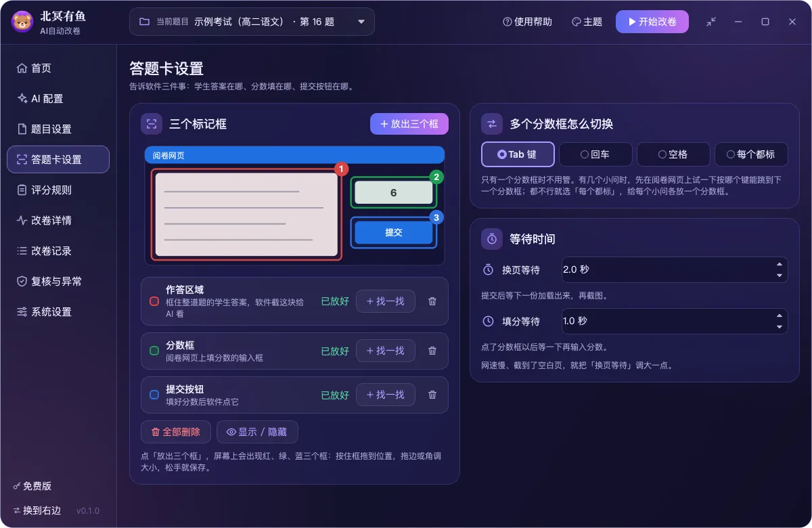
Task: Maximize the application window
Action: pyautogui.click(x=765, y=22)
